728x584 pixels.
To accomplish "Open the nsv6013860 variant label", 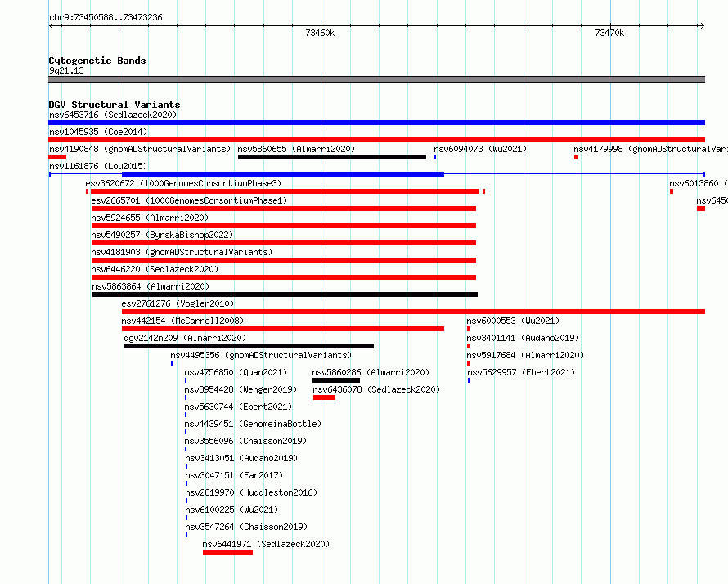I will tap(699, 183).
